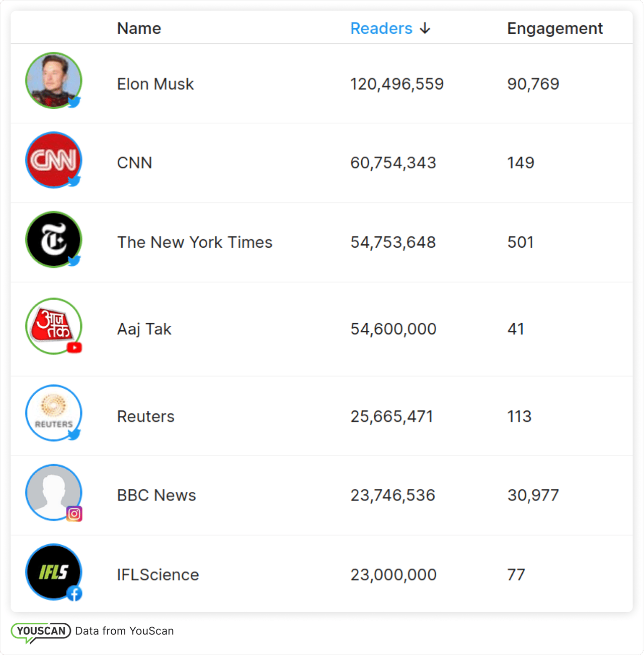This screenshot has height=655, width=644.
Task: Click Elon Musk's profile avatar
Action: point(53,80)
